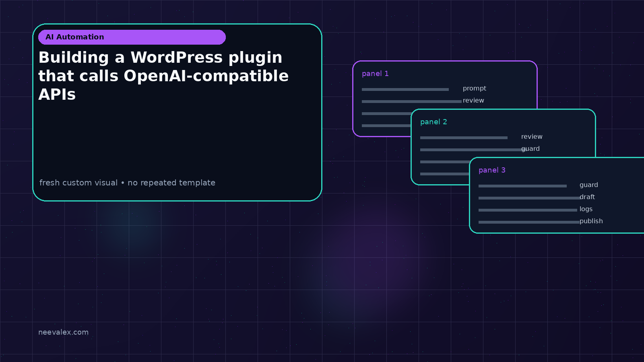Click the "review" label in panel 2
The width and height of the screenshot is (644, 362).
pyautogui.click(x=532, y=137)
